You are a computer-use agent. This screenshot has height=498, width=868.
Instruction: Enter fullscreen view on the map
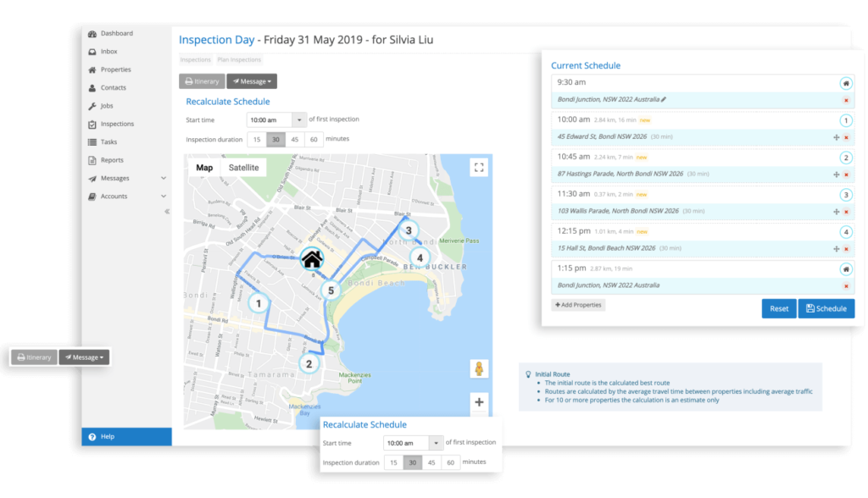479,167
